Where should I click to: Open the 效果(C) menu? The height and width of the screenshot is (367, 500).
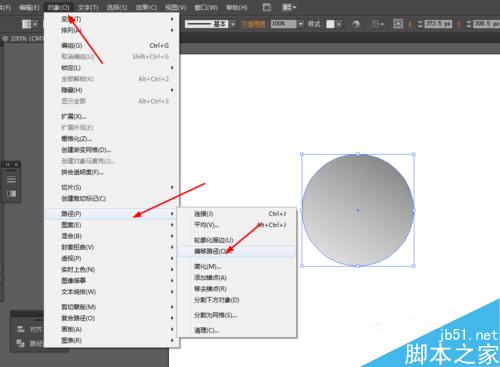(146, 7)
